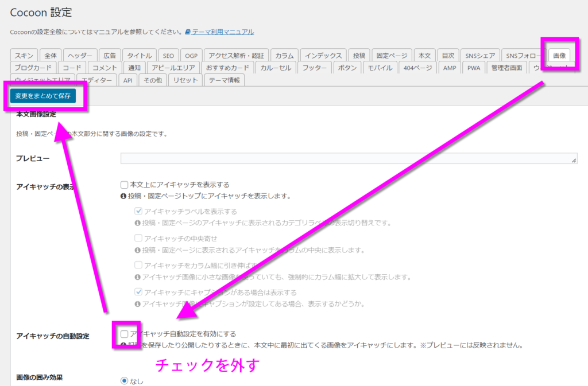Open the リセット tab

[x=185, y=80]
